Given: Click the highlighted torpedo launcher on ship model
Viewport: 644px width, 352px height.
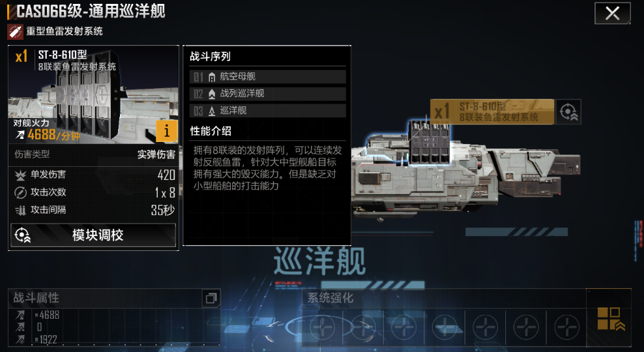Looking at the screenshot, I should tap(429, 143).
